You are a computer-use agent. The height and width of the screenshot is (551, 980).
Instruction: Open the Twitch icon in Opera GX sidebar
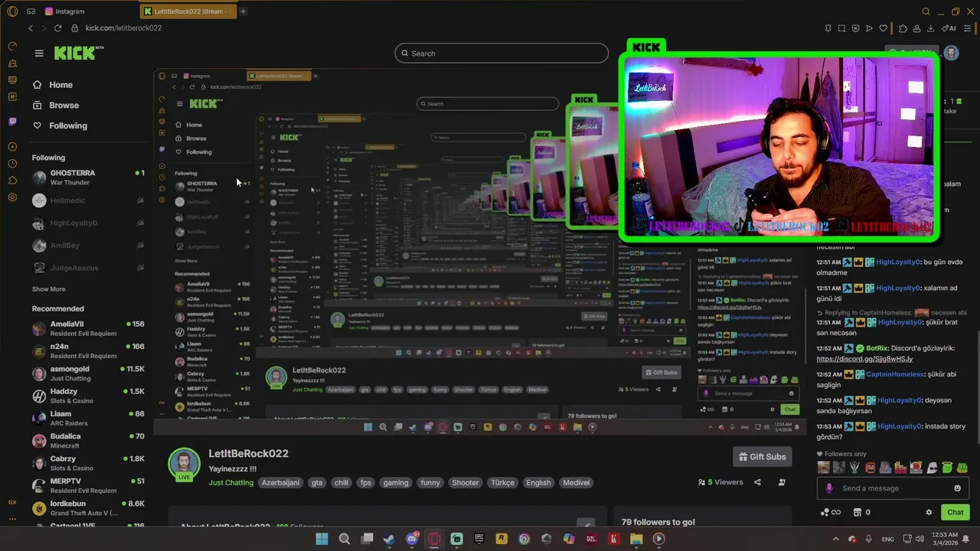12,122
